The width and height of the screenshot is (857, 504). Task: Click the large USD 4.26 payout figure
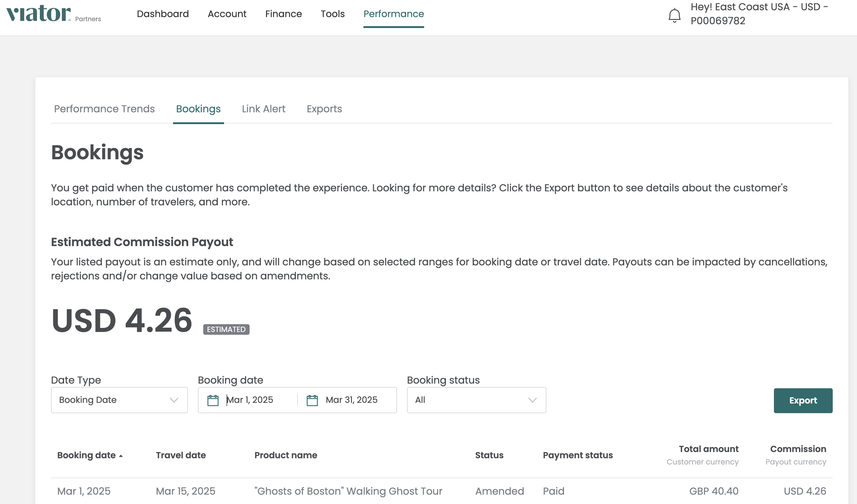click(122, 320)
